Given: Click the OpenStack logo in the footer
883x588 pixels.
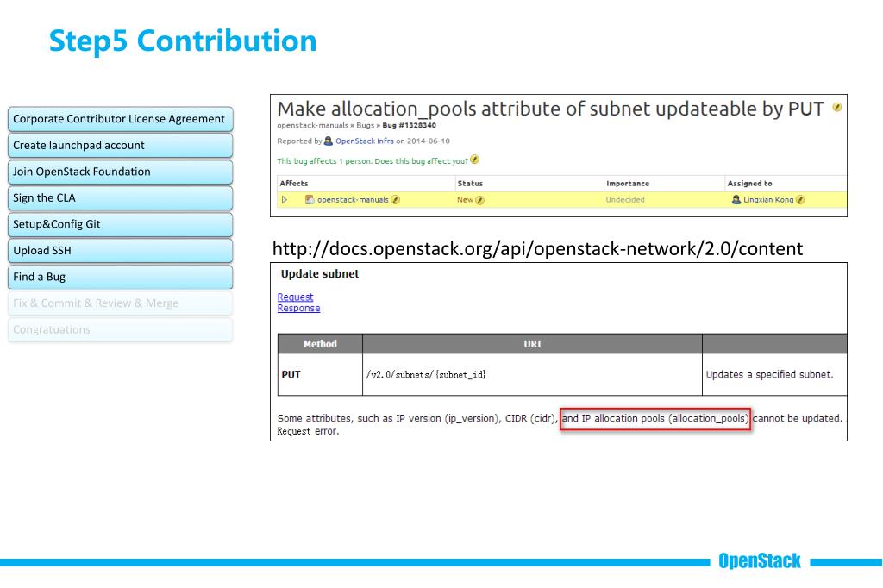Looking at the screenshot, I should coord(759,561).
